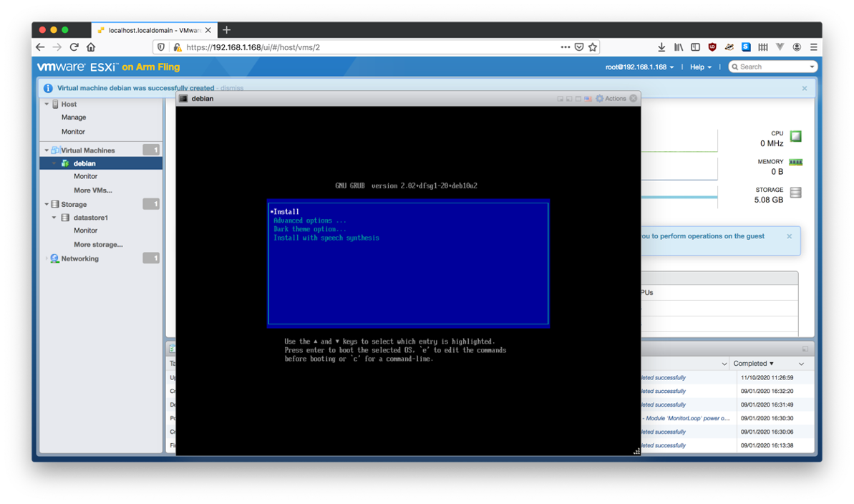Collapse the Virtual Machines tree node
854x504 pixels.
coord(47,150)
